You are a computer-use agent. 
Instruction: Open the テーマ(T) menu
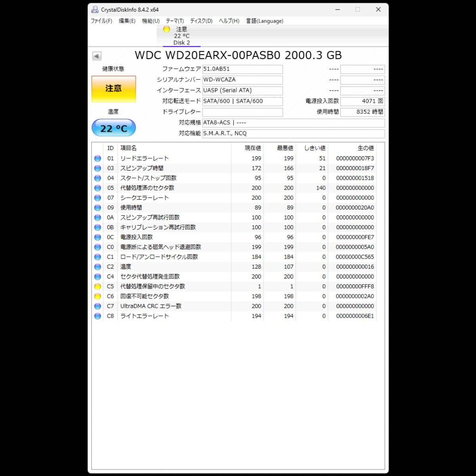(175, 21)
